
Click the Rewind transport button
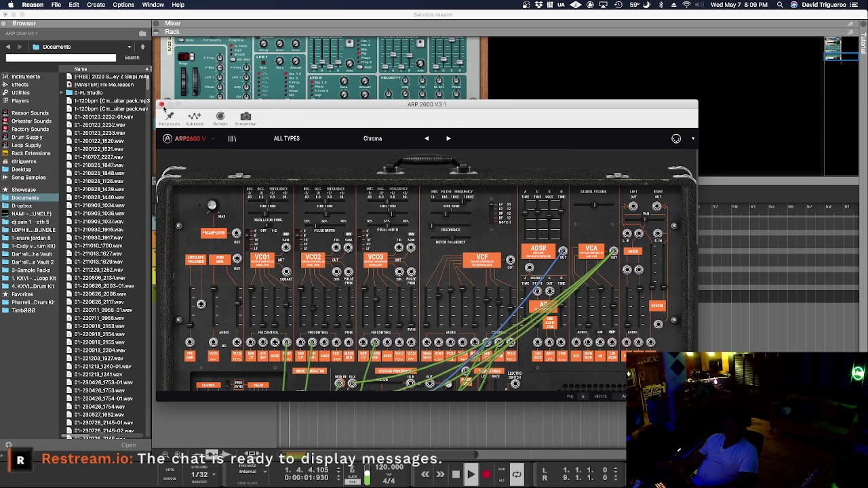tap(425, 474)
